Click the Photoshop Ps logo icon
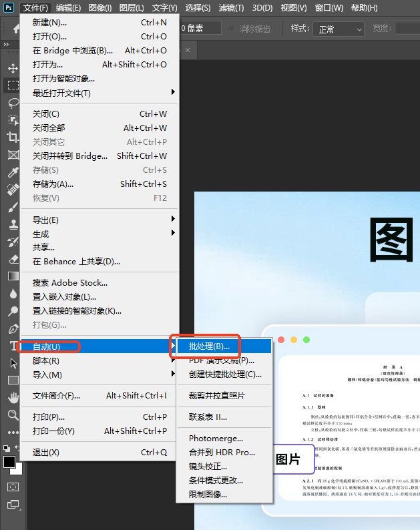 (x=9, y=7)
